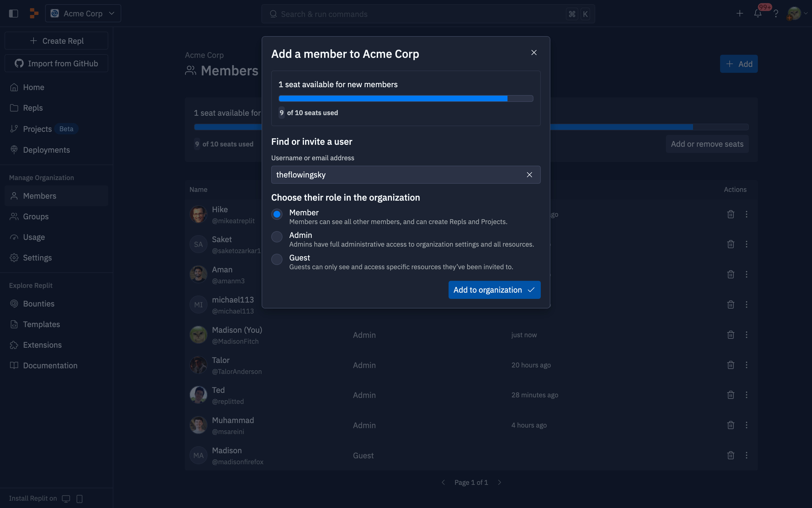Image resolution: width=812 pixels, height=508 pixels.
Task: Open more actions for Muhammad
Action: [x=747, y=425]
